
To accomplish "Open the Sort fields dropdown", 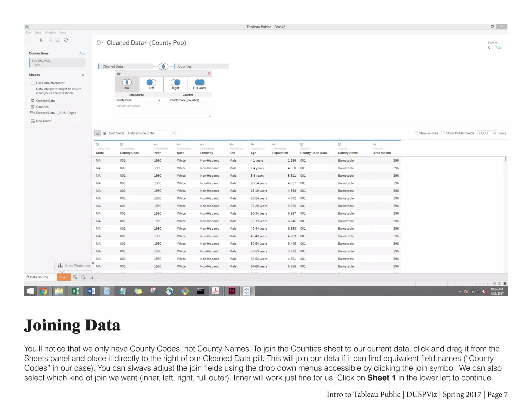I will pyautogui.click(x=151, y=133).
